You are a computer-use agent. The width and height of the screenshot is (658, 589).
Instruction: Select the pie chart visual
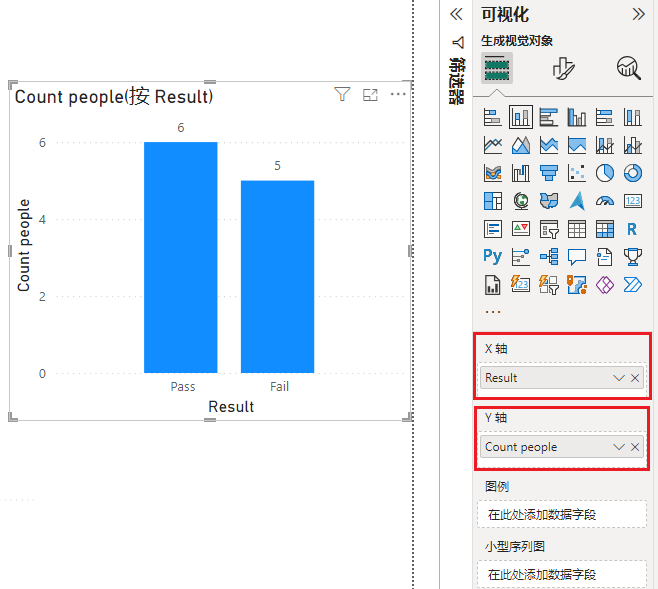(x=605, y=173)
